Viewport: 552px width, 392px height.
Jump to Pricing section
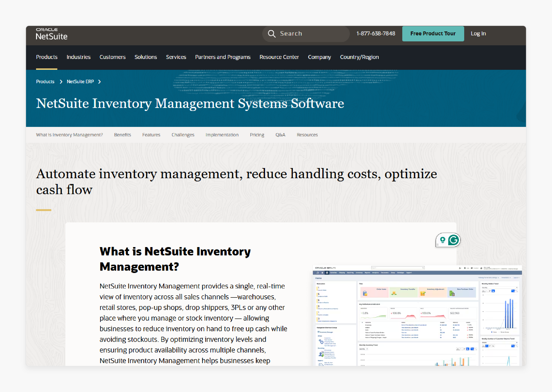pos(257,135)
